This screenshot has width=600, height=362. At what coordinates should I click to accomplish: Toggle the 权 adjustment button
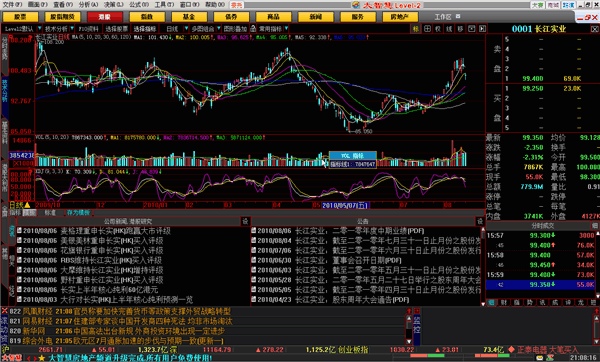pyautogui.click(x=438, y=29)
